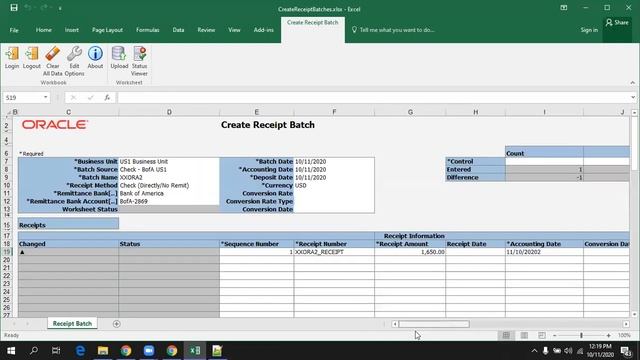Click the vertical scrollbar down arrow

tap(634, 314)
